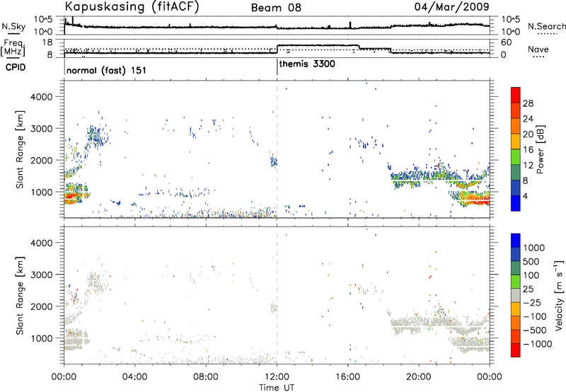Click the '16' tick on Power colorbar

528,150
